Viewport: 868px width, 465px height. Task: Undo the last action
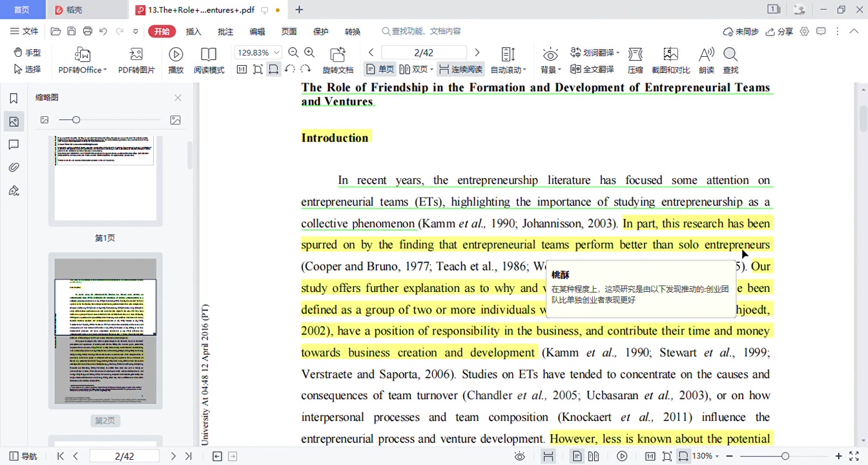[103, 31]
